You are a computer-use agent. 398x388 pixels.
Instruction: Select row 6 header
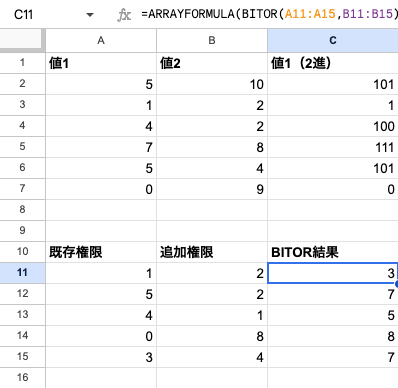pyautogui.click(x=22, y=168)
